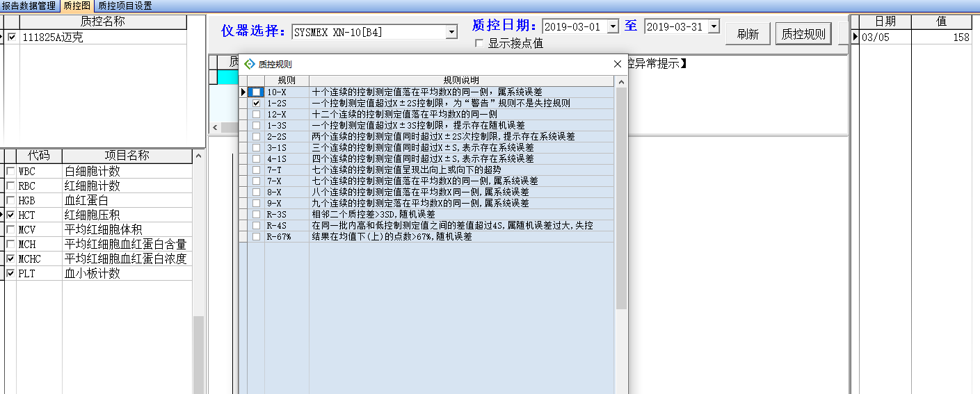Uncheck the MCHC item checkbox
The height and width of the screenshot is (394, 980).
coord(10,258)
